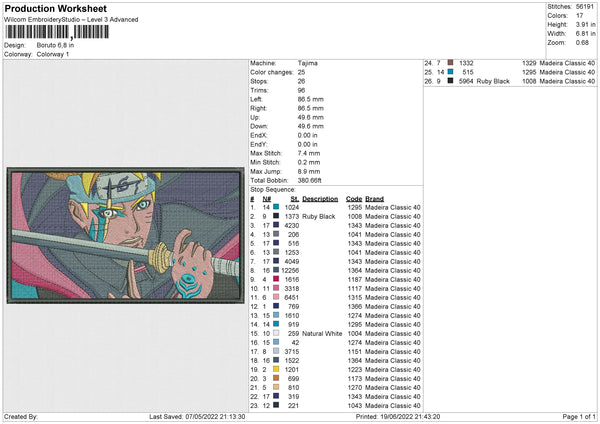
Task: Select the Ruby Black swatch in stop row 2
Action: point(276,216)
